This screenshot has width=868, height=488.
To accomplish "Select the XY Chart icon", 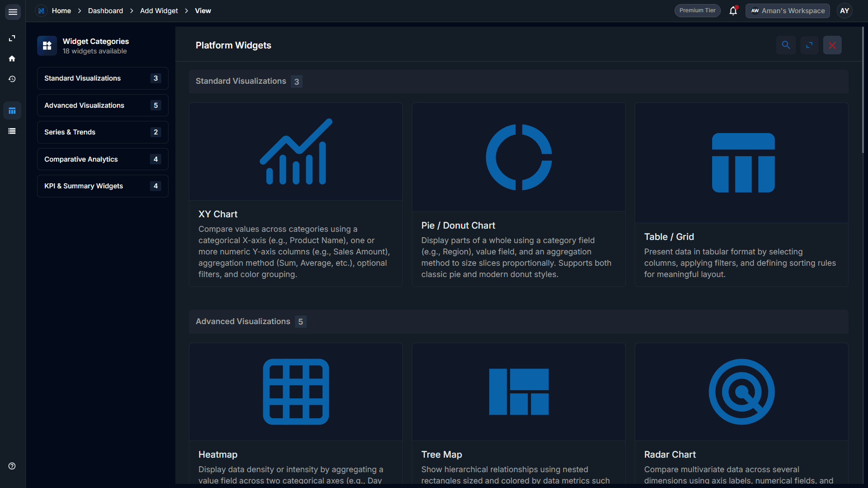I will [296, 152].
